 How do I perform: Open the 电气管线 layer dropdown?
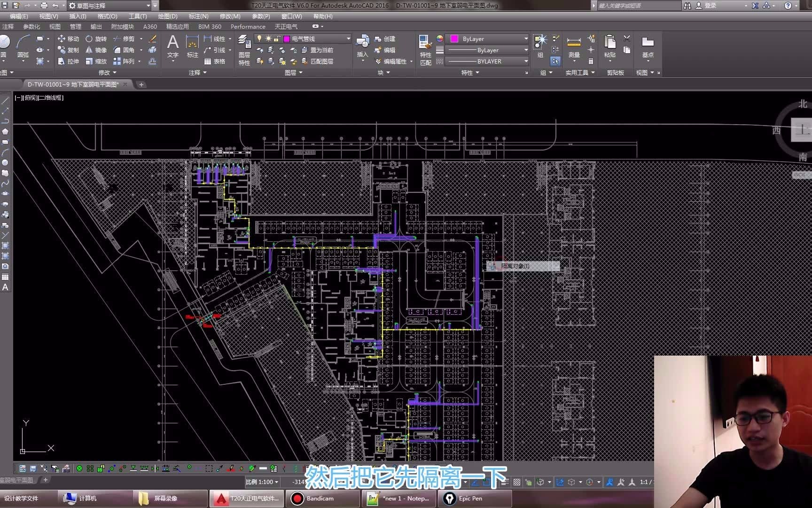pos(348,39)
